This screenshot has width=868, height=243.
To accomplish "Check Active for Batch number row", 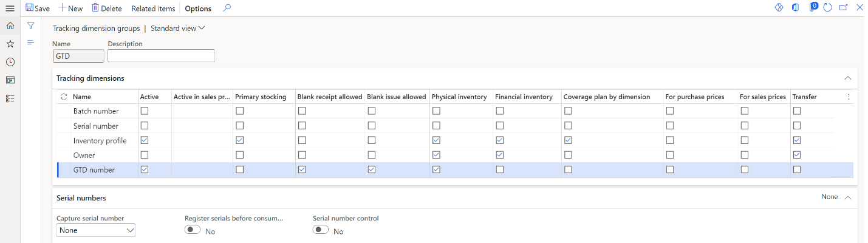I will click(x=144, y=111).
